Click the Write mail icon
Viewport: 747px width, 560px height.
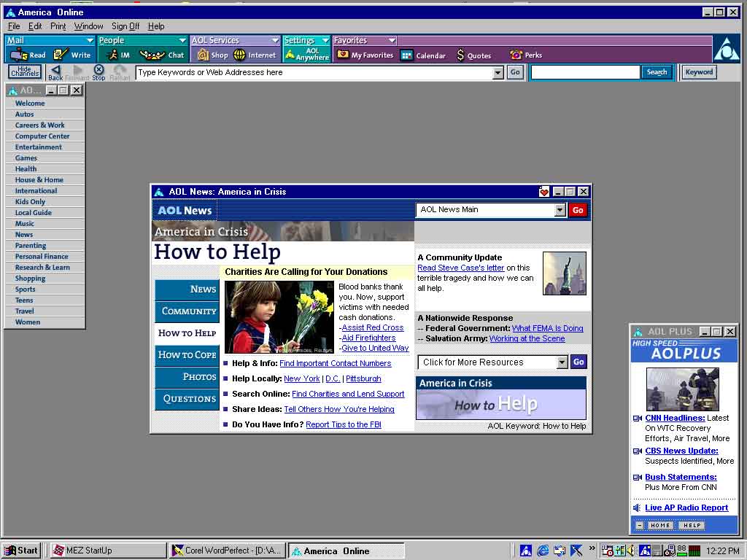click(60, 55)
